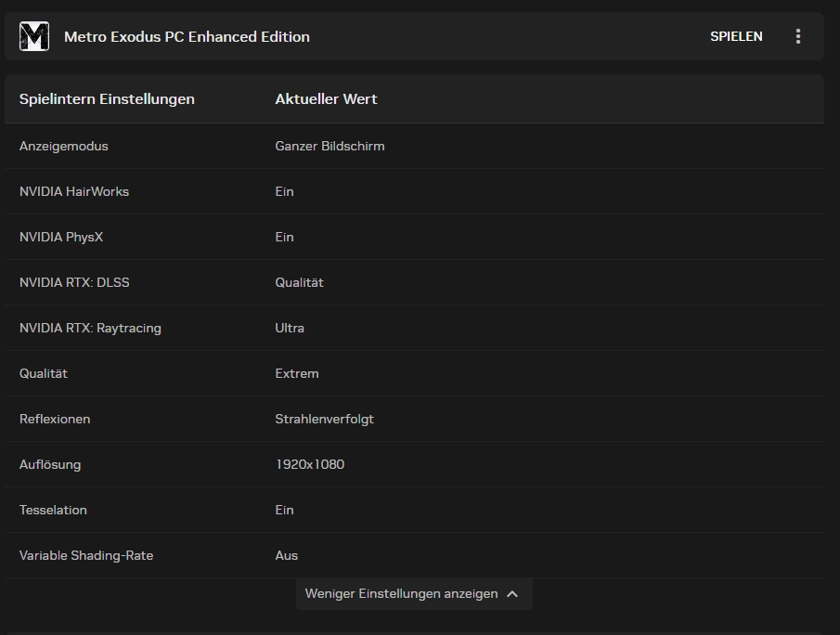The image size is (840, 635).
Task: Select the NVIDIA PhysX label
Action: (x=61, y=238)
